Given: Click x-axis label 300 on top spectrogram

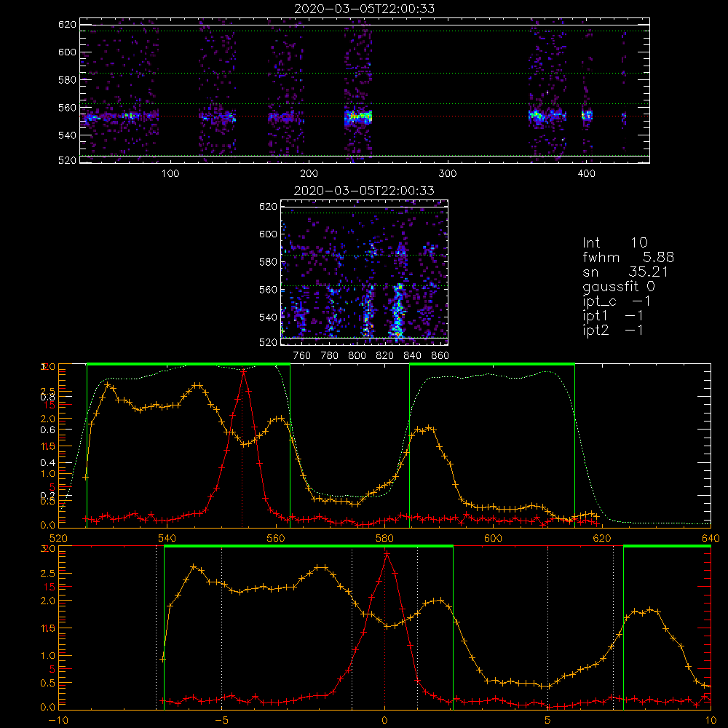Looking at the screenshot, I should pos(448,174).
